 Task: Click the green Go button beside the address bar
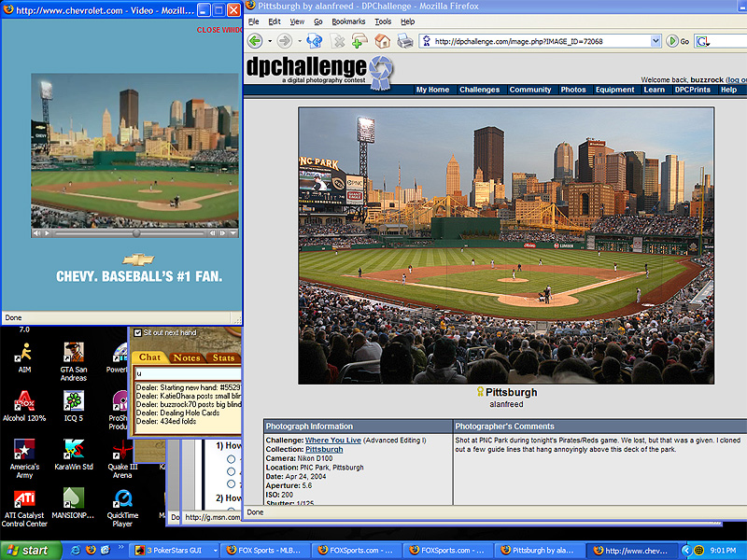[x=678, y=41]
